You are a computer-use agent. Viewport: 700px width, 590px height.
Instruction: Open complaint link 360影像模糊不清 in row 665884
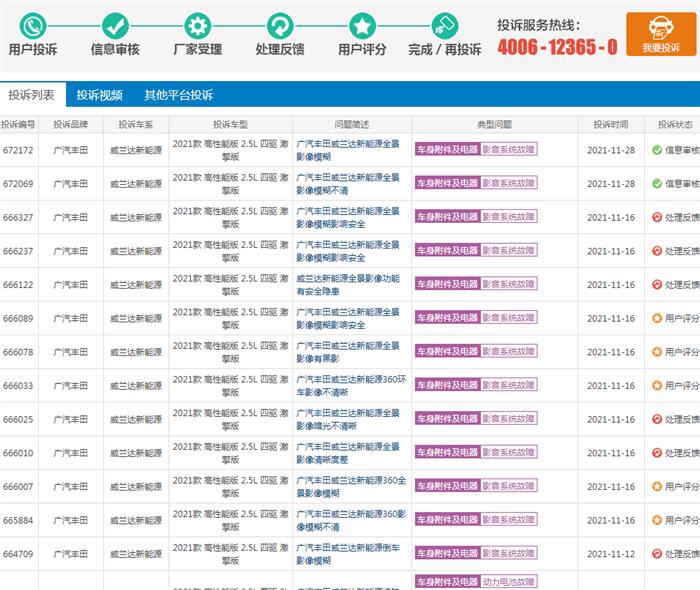tap(351, 520)
